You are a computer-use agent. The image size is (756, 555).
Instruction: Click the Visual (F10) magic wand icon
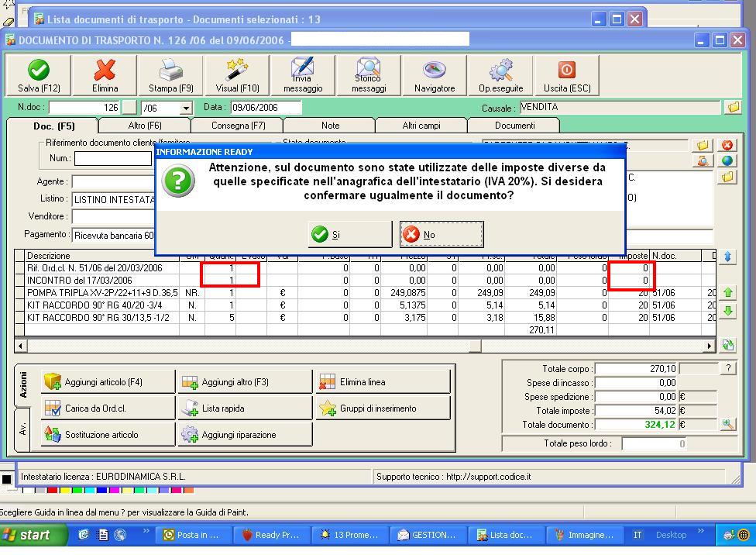[237, 70]
